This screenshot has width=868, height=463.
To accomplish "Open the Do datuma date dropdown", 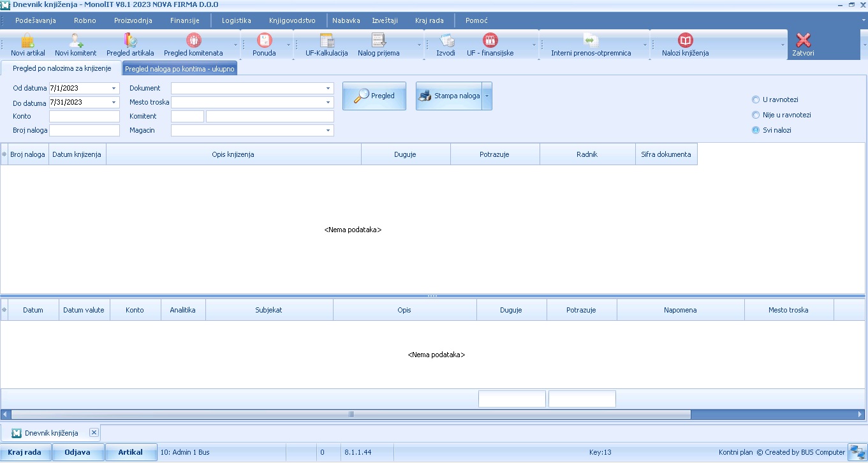I will (x=114, y=102).
